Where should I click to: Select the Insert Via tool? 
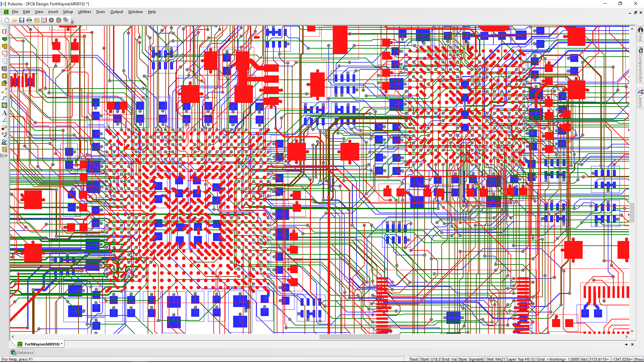point(4,68)
